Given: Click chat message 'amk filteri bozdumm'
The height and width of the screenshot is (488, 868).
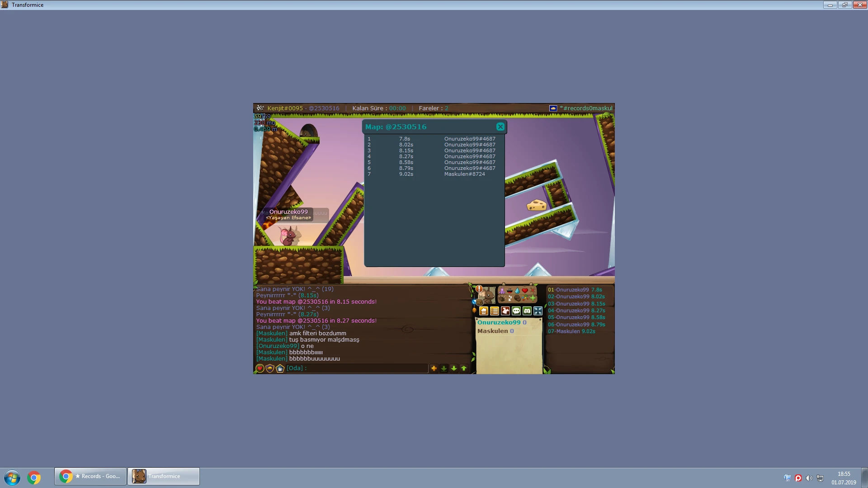Looking at the screenshot, I should 318,333.
